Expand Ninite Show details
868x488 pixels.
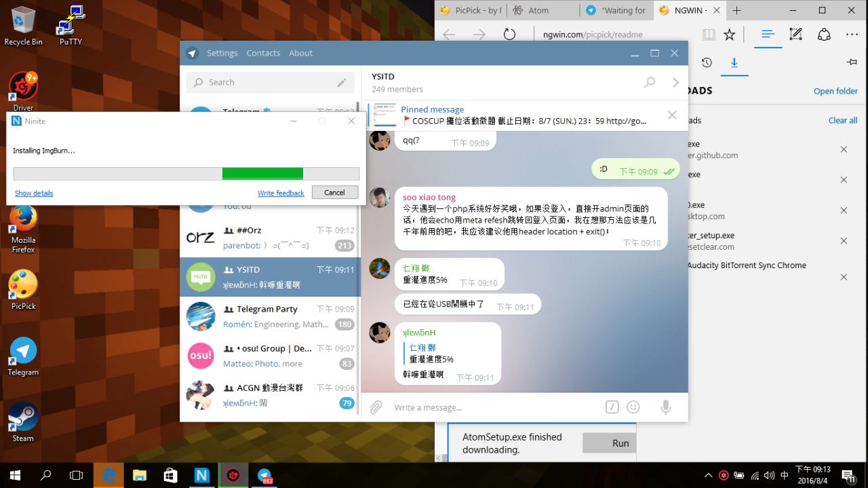(34, 193)
